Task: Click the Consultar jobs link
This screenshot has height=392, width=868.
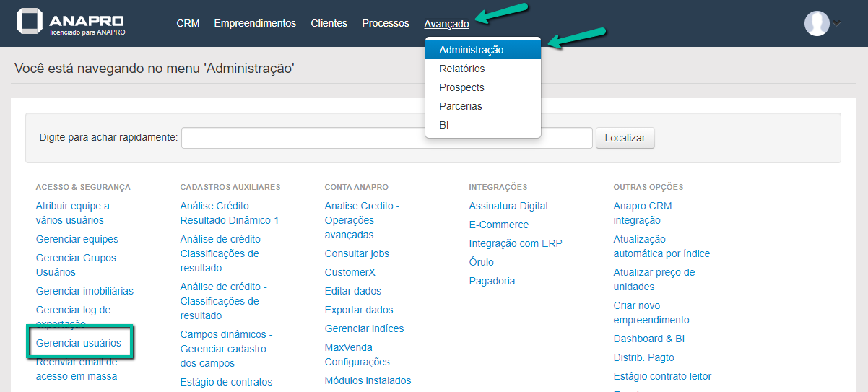Action: pos(357,253)
